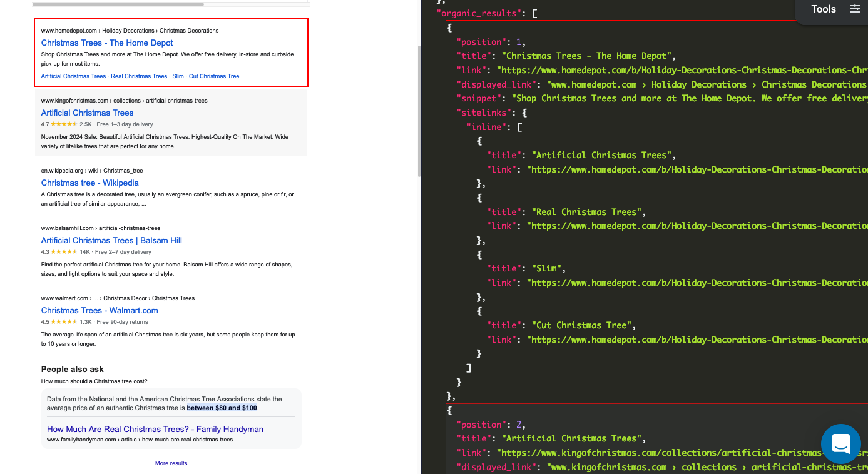Open How Much Are Real Christmas Trees link
868x474 pixels.
(155, 429)
